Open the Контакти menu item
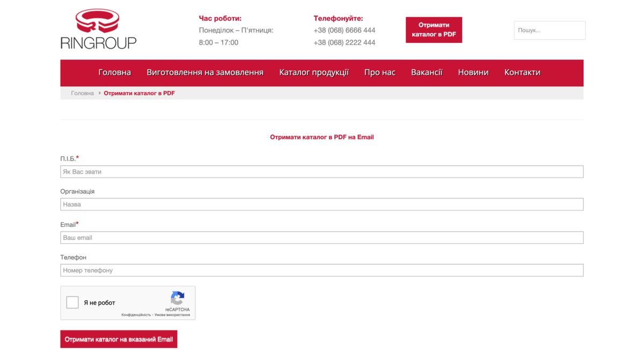Screen dimensions: 644x350 click(522, 72)
